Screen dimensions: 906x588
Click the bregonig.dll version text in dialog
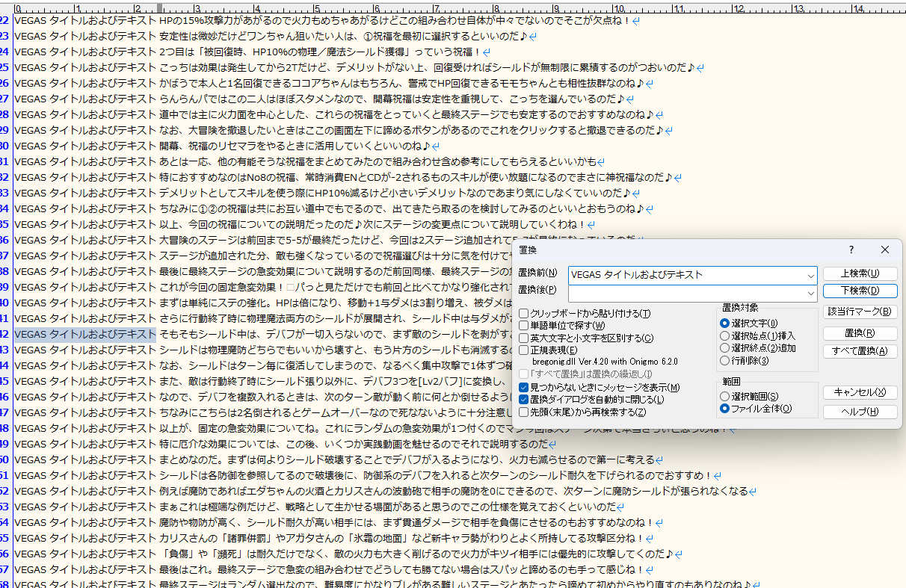pos(605,362)
